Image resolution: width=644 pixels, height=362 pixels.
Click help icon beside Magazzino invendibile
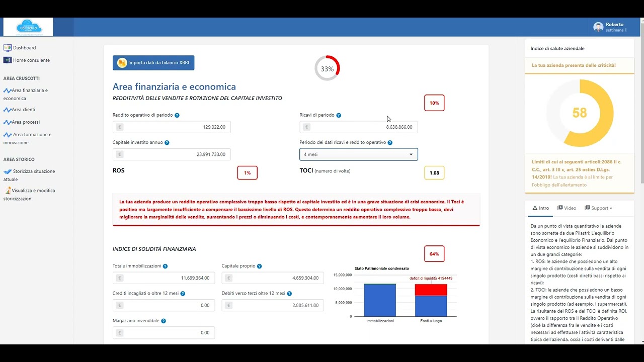pyautogui.click(x=164, y=321)
